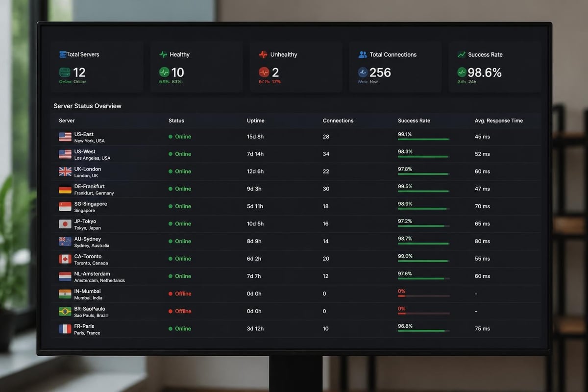Open the DE-Frankfurt server entry
The width and height of the screenshot is (588, 392).
pos(90,186)
